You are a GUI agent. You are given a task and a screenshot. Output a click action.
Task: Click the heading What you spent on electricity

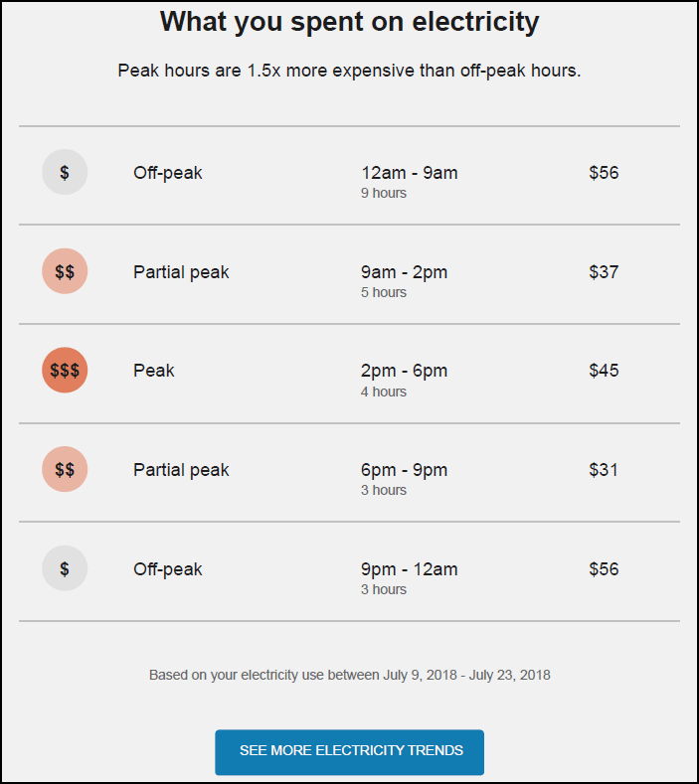point(349,22)
